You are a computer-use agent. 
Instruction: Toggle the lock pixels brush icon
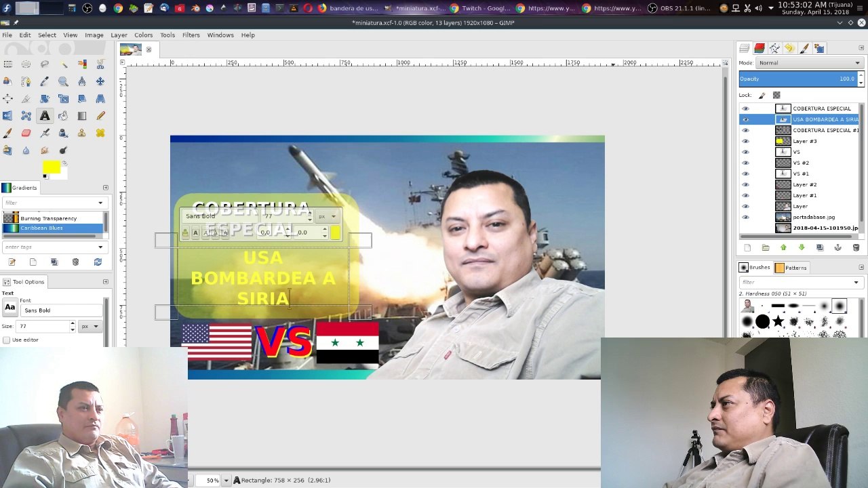point(762,96)
